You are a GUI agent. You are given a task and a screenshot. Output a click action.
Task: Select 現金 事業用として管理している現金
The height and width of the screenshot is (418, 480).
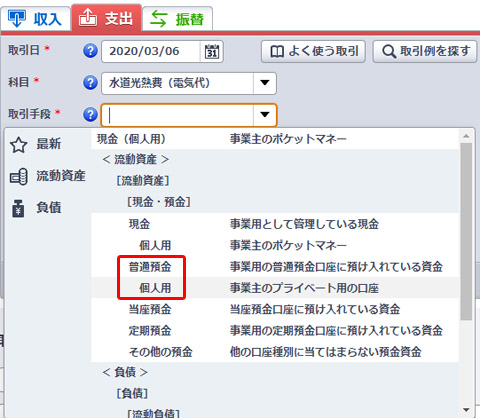tap(275, 224)
